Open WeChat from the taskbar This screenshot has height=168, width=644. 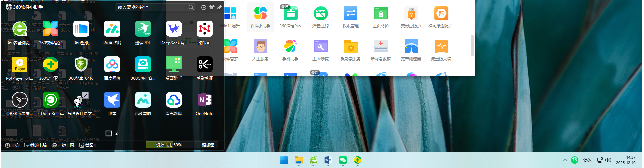[x=343, y=160]
